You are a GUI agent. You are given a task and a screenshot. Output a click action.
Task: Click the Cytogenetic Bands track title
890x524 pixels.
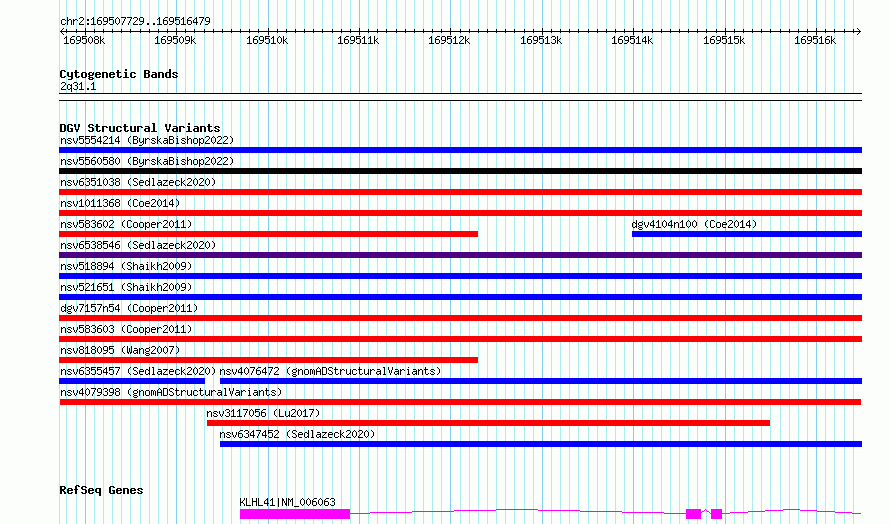click(119, 74)
